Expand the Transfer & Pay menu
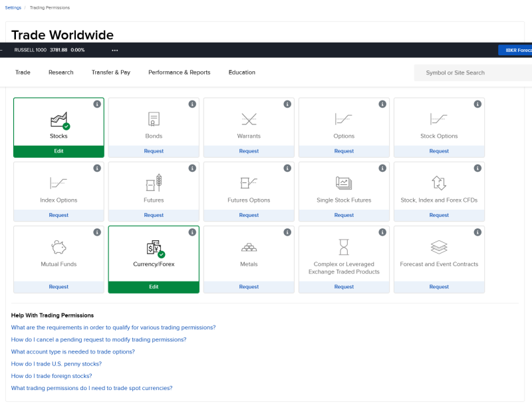This screenshot has width=532, height=406. 111,73
